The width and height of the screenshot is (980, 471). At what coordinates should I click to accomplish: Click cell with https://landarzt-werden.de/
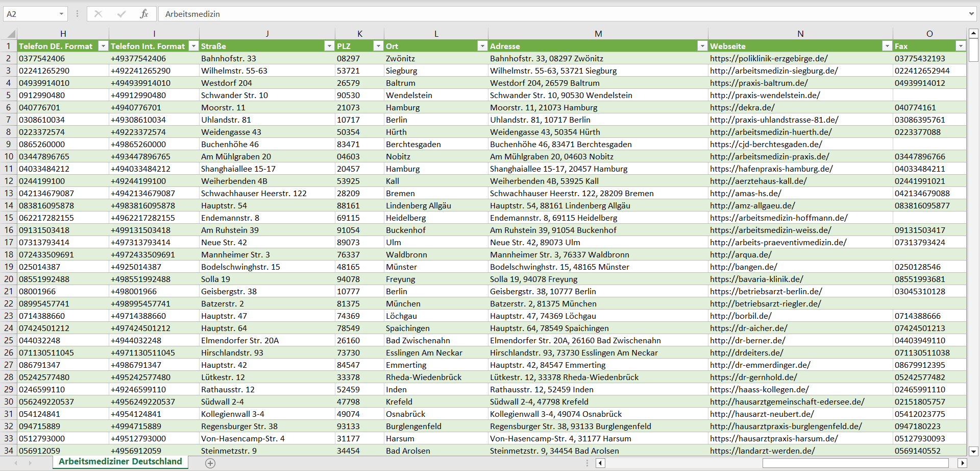coord(800,451)
